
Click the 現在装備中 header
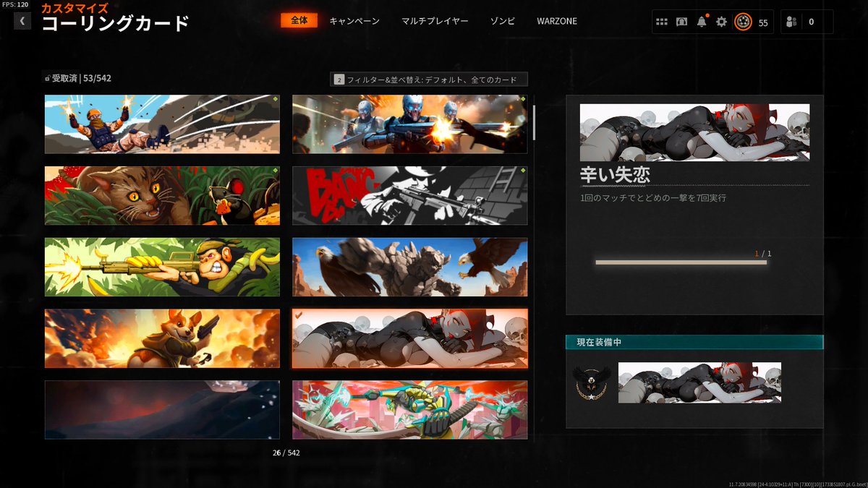click(694, 342)
